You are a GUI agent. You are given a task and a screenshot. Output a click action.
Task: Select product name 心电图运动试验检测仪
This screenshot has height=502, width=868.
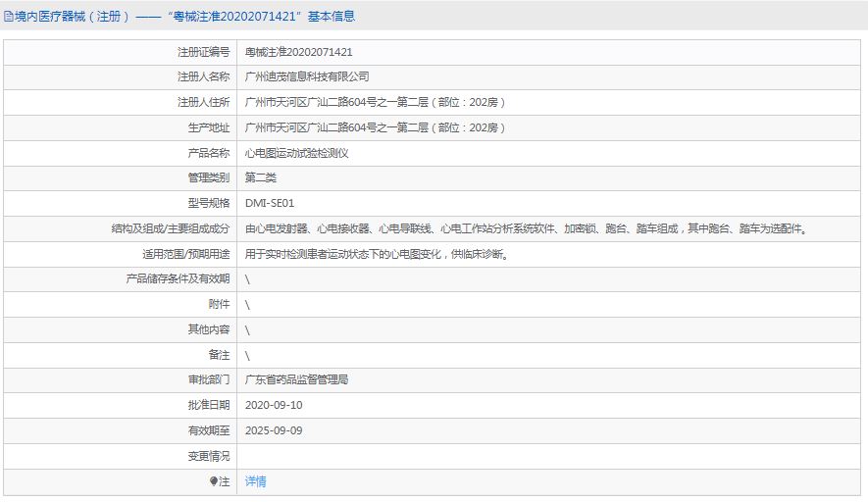click(x=297, y=153)
